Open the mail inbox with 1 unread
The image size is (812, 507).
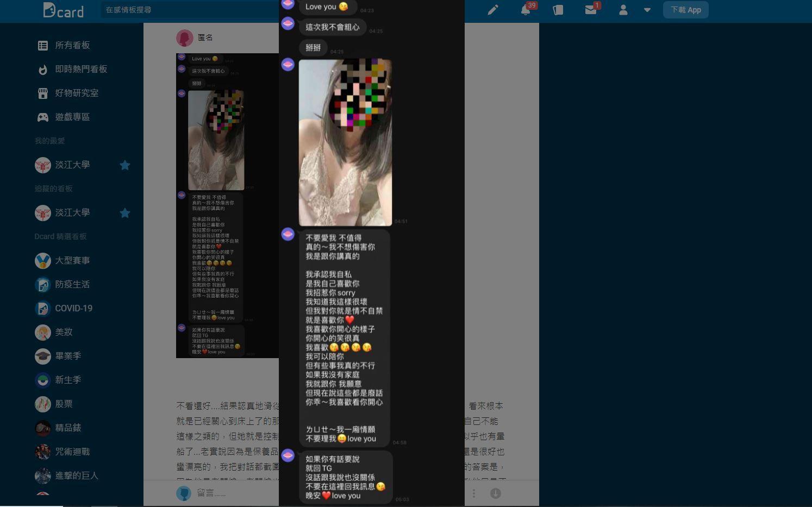pos(591,9)
